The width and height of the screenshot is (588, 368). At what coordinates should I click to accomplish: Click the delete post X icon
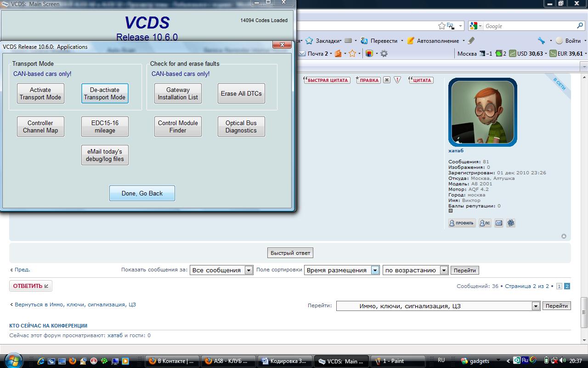387,80
